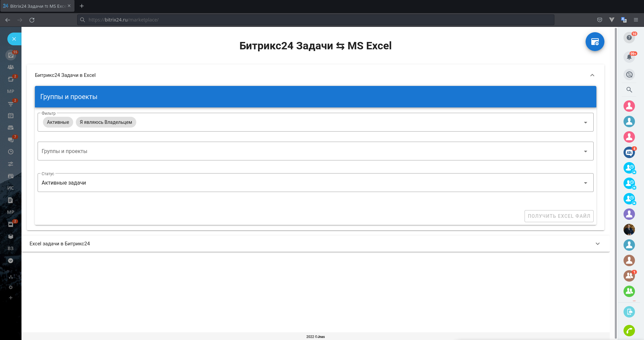Image resolution: width=644 pixels, height=340 pixels.
Task: Open the Tasks icon with 55 badge
Action: (11, 55)
